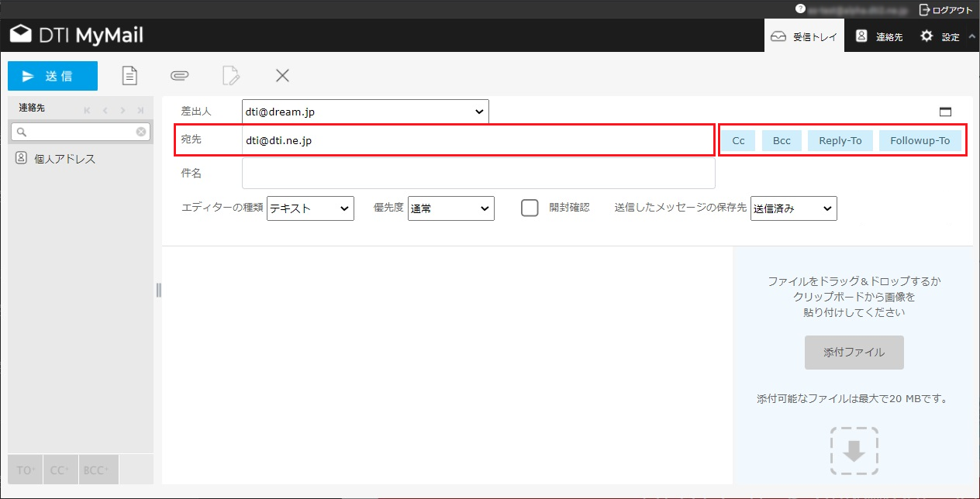980x499 pixels.
Task: Open the 送信したメッセージの保存先 dropdown
Action: 794,208
